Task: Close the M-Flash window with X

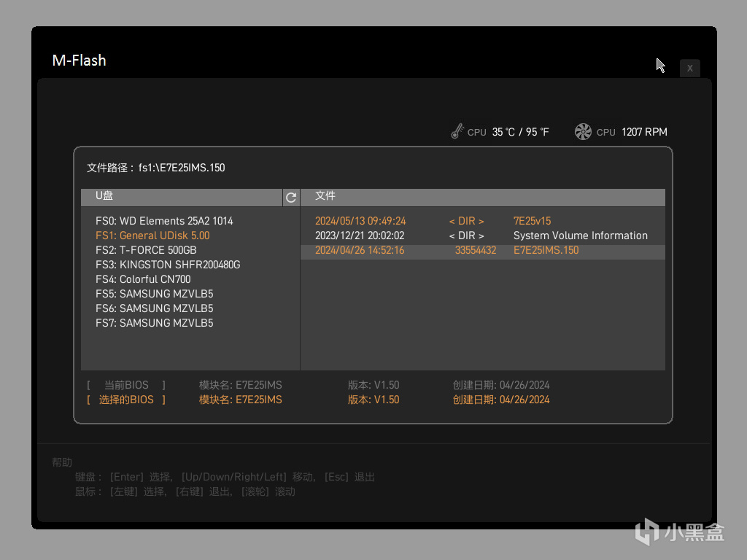Action: point(689,69)
